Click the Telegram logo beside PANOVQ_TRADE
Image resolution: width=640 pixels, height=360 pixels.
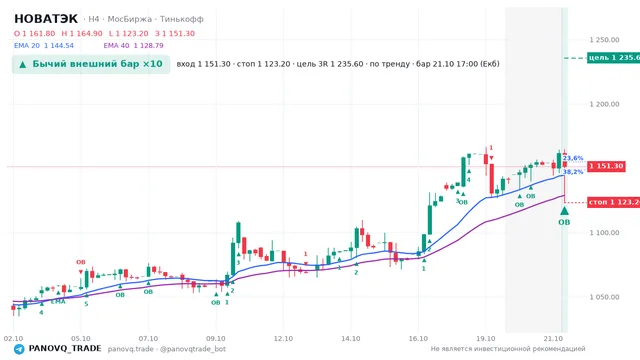point(19,349)
